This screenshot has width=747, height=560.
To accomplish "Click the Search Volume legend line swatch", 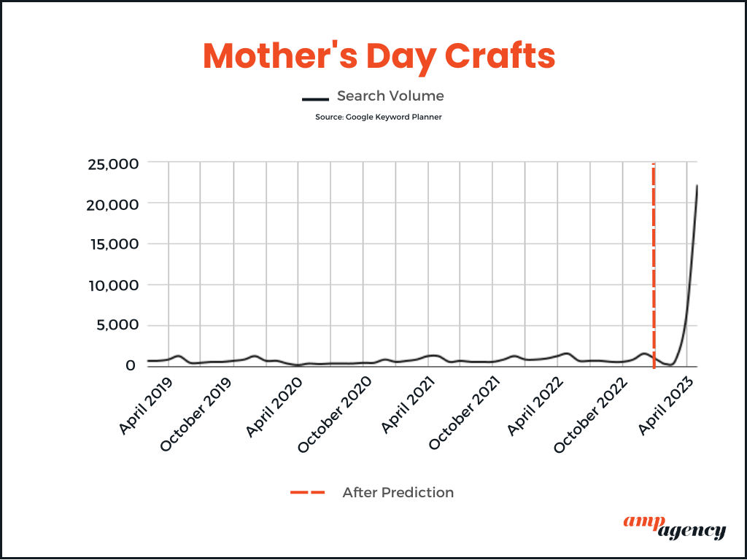I will point(315,99).
